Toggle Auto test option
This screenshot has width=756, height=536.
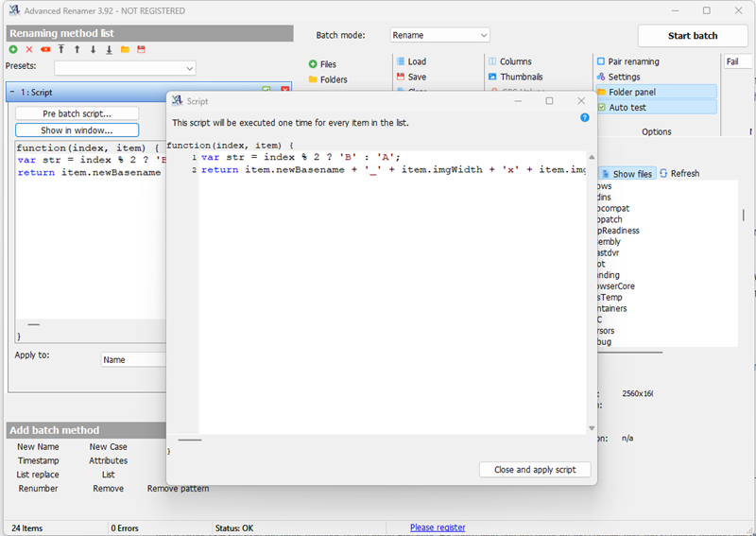[x=627, y=108]
